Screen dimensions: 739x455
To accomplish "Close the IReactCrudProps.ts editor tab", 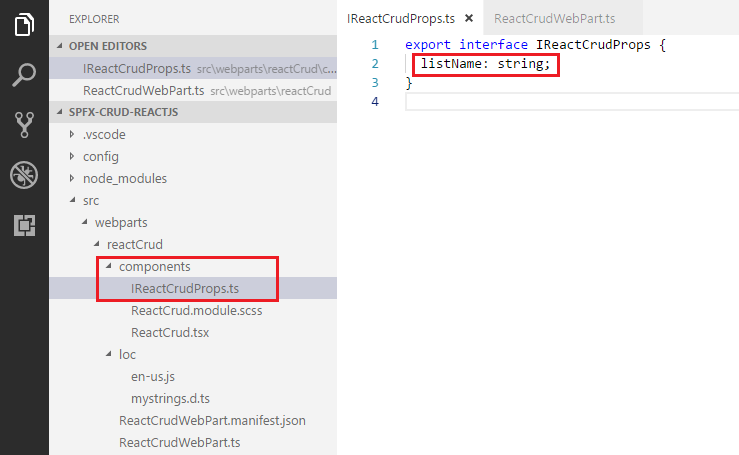I will click(468, 18).
